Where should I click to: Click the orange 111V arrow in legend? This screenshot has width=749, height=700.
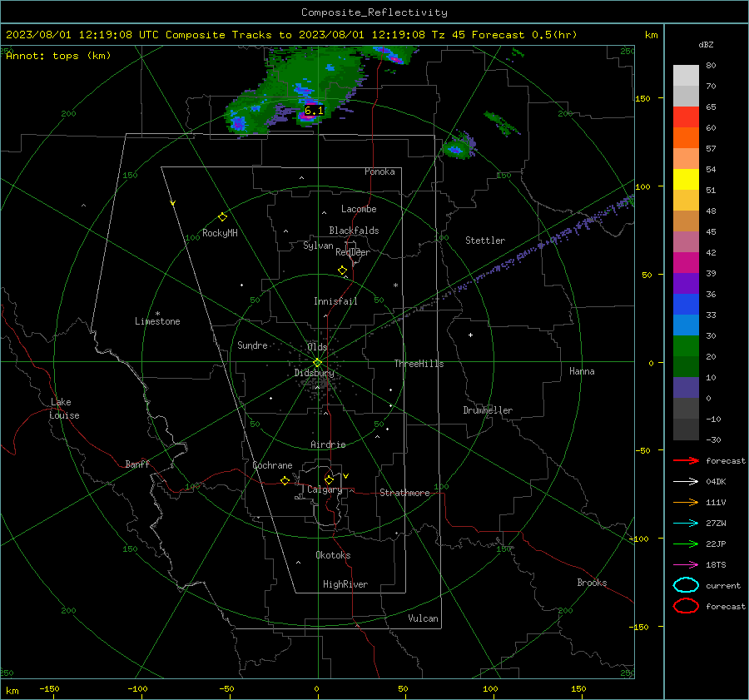(x=686, y=502)
